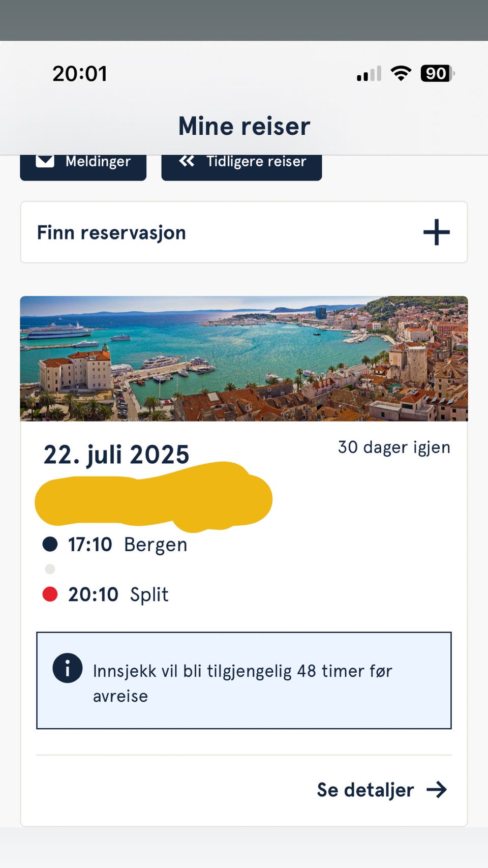Click the 30 dager igjen countdown

tap(394, 447)
